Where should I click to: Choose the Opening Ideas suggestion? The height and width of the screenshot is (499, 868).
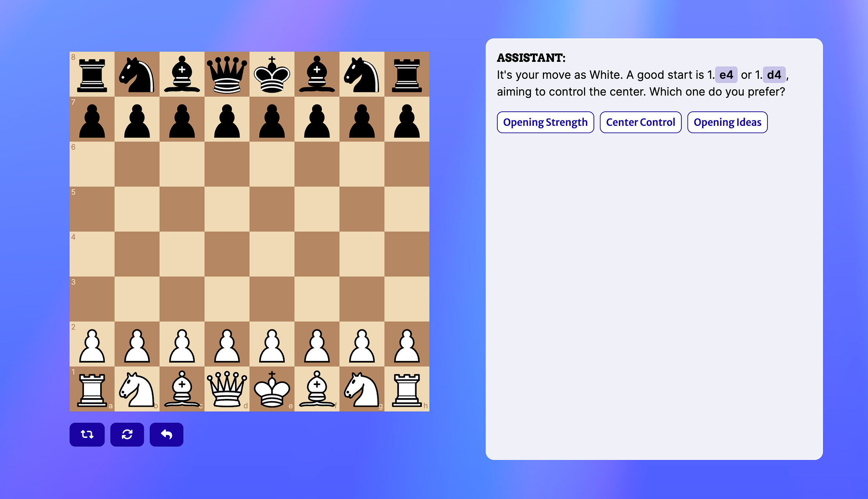click(x=727, y=122)
